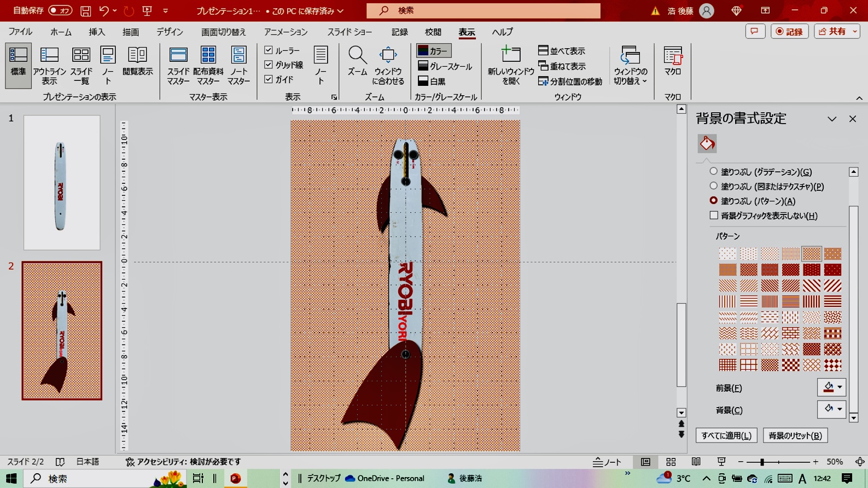The width and height of the screenshot is (868, 488).
Task: Open the マクロ macros icon
Action: pos(673,60)
